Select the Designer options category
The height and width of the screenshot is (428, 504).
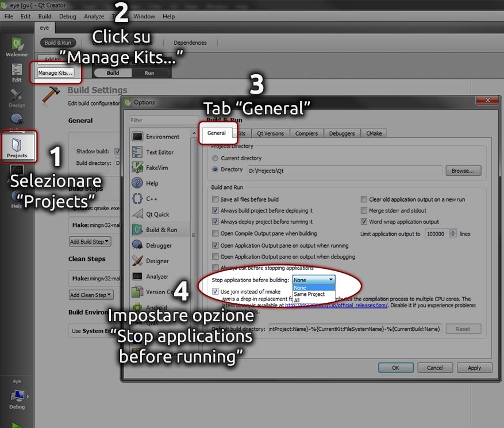pos(160,261)
